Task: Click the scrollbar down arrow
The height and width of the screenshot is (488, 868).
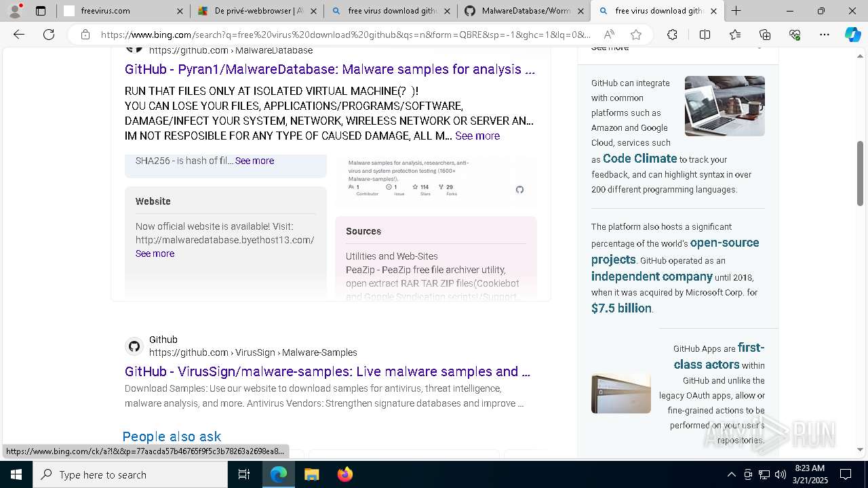Action: point(861,450)
